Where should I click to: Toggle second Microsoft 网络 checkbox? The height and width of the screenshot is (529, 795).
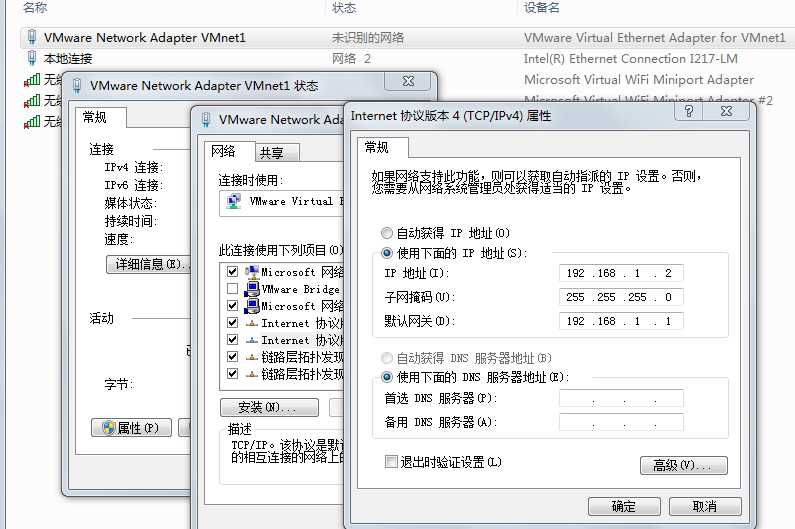[x=232, y=306]
